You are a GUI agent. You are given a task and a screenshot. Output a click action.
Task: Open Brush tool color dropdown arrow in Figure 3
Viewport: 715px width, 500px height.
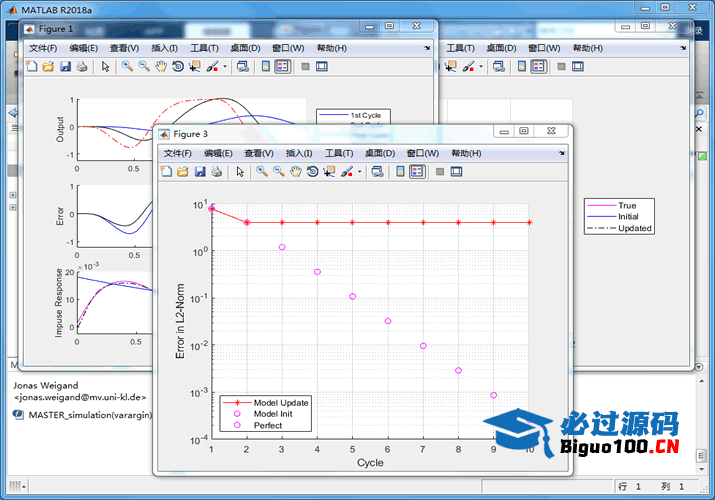point(359,172)
